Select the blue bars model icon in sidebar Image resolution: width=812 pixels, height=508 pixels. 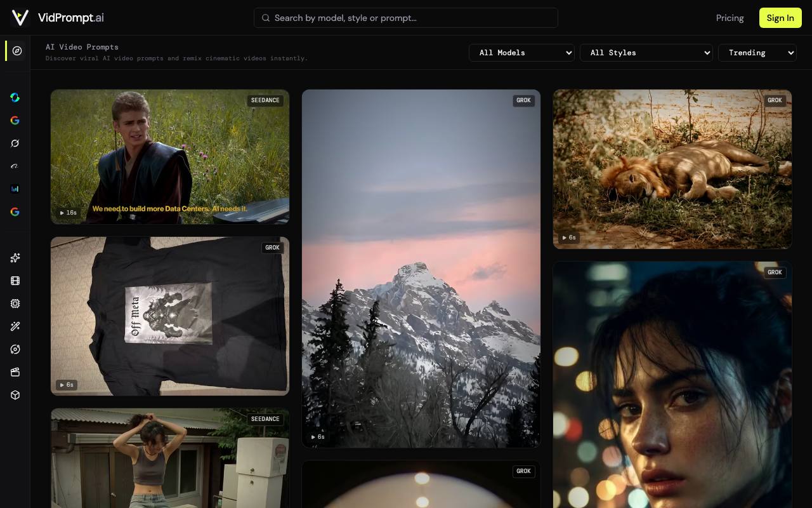click(x=15, y=189)
